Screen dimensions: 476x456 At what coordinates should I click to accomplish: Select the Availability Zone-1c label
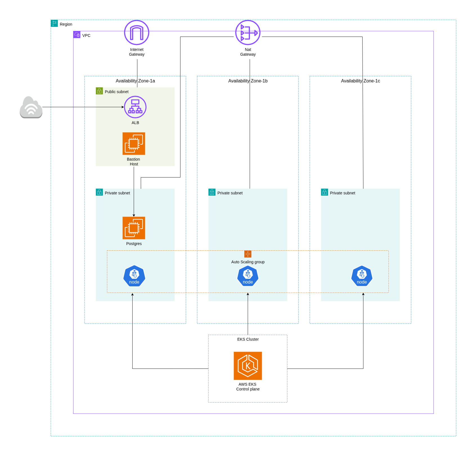coord(360,81)
